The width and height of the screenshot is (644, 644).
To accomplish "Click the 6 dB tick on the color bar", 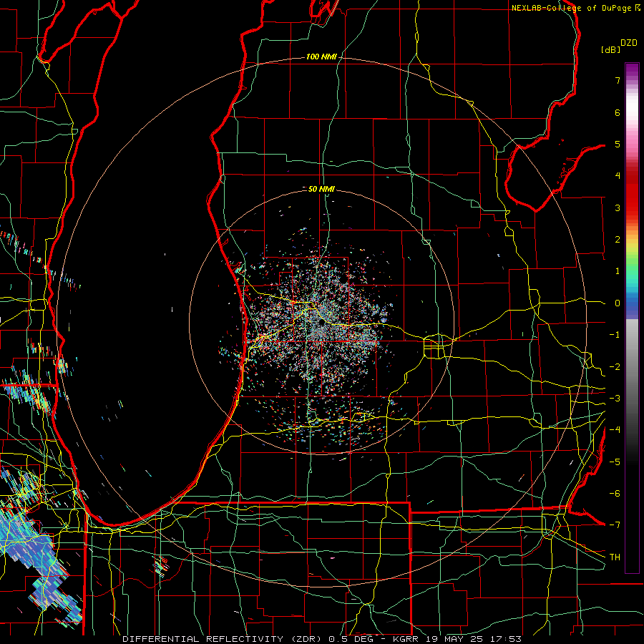I will pyautogui.click(x=618, y=112).
